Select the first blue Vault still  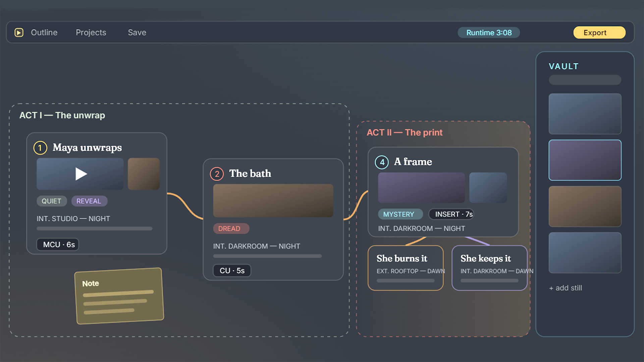(585, 114)
